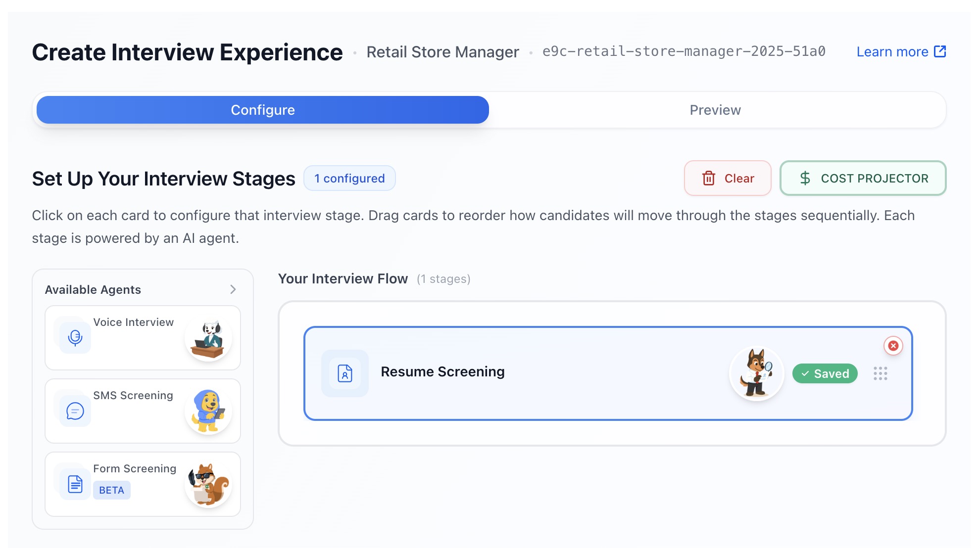The image size is (980, 548).
Task: Click the Resume Screening file icon
Action: [345, 373]
